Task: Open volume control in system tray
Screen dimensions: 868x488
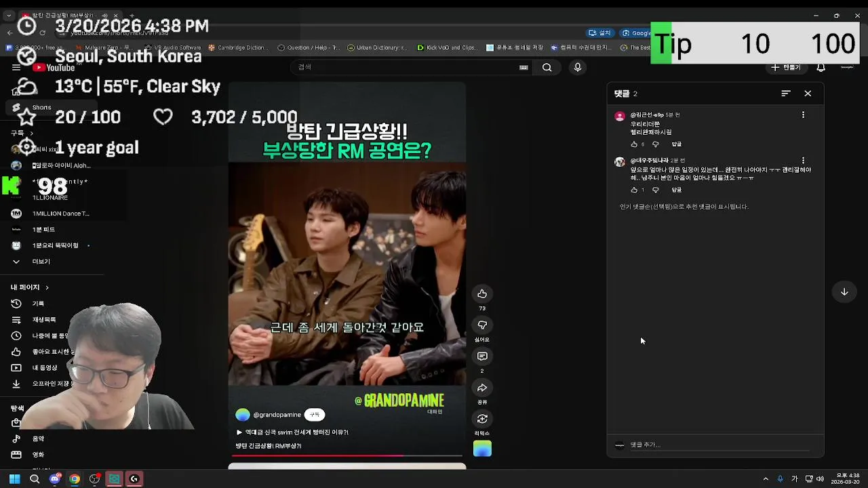Action: point(821,479)
